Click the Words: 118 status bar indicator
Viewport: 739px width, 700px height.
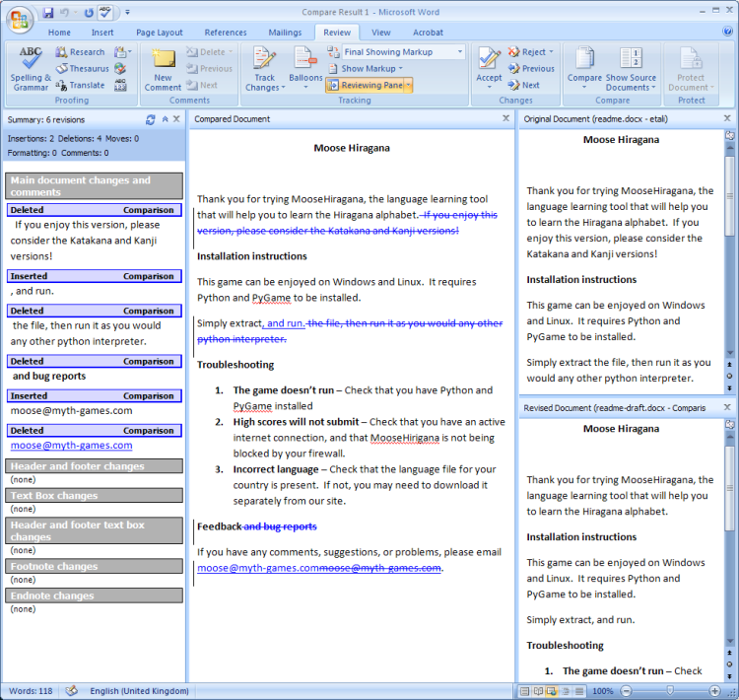point(31,691)
